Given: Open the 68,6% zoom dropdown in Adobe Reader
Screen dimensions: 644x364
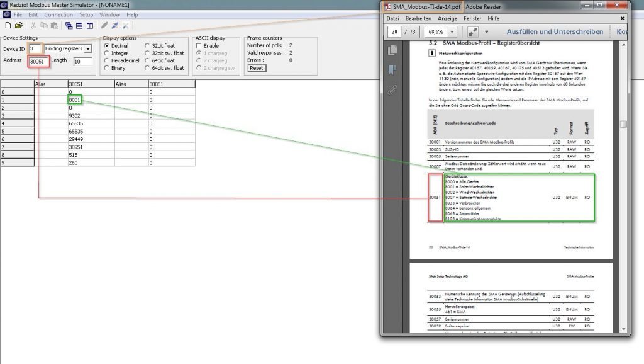Looking at the screenshot, I should [452, 31].
